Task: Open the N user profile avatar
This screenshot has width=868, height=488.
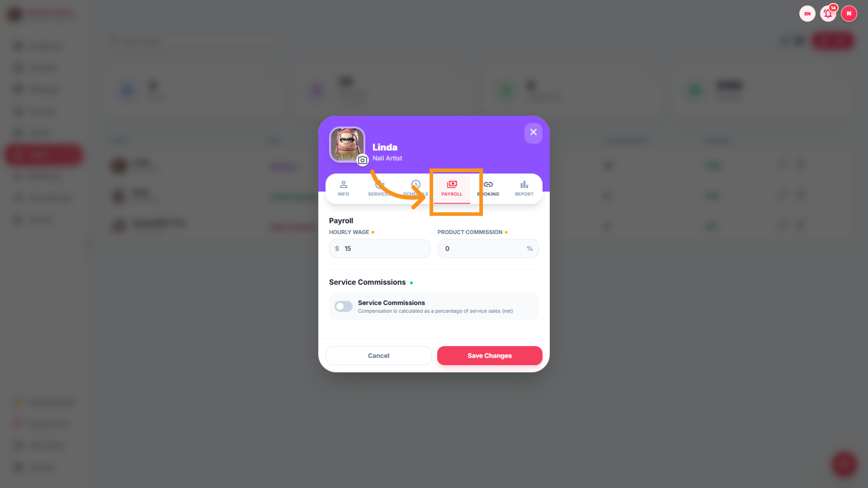Action: pyautogui.click(x=849, y=14)
